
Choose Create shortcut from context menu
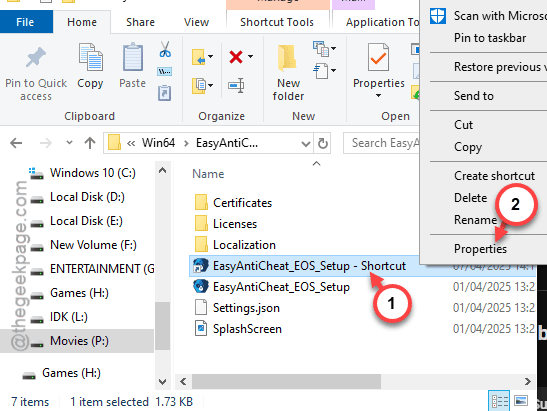click(x=494, y=176)
